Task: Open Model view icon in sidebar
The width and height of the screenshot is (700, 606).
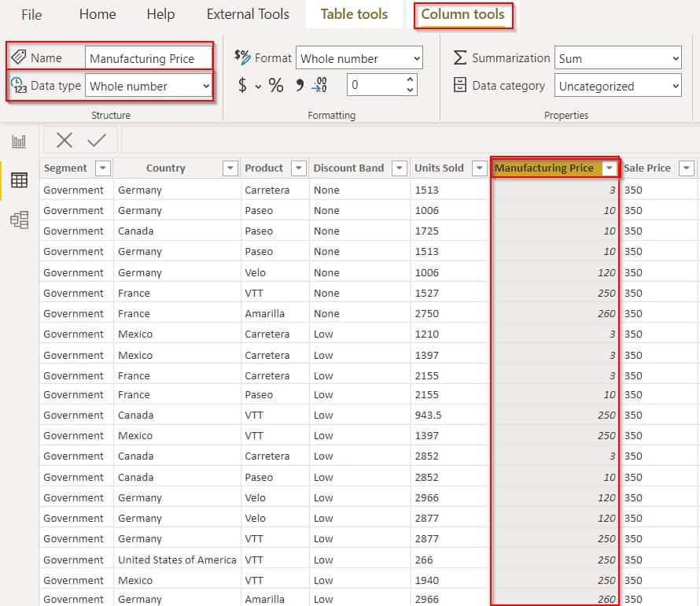Action: pos(19,220)
